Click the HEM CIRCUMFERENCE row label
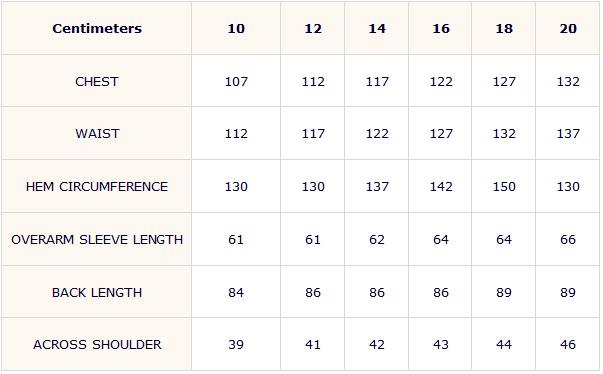 [97, 187]
